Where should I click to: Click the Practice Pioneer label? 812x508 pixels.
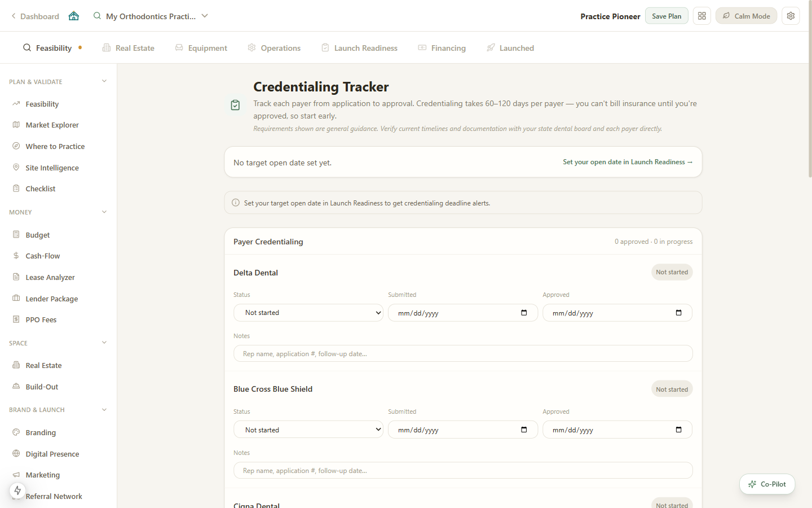click(x=610, y=16)
